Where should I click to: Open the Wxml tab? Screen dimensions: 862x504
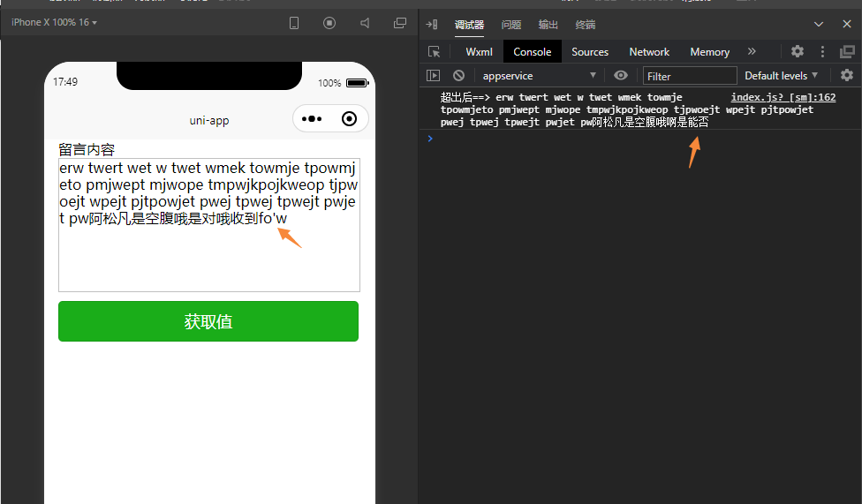479,52
